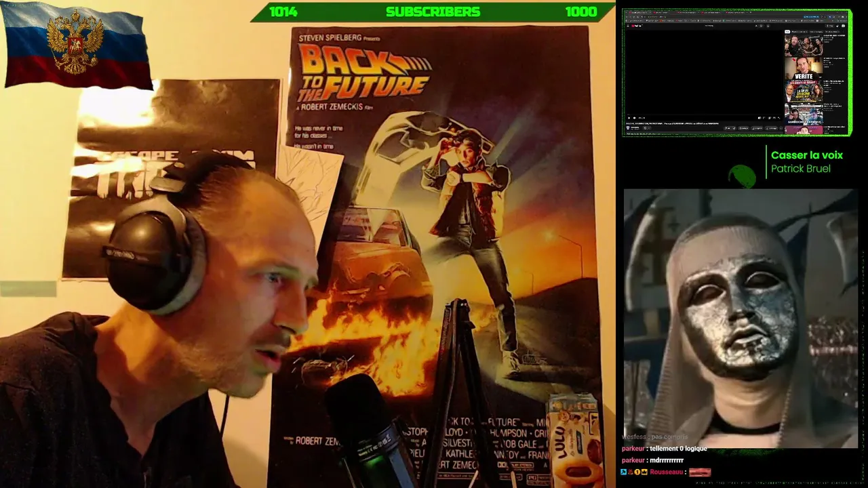Click the masked figure video panel
Screen dimensions: 868x488
pos(741,319)
